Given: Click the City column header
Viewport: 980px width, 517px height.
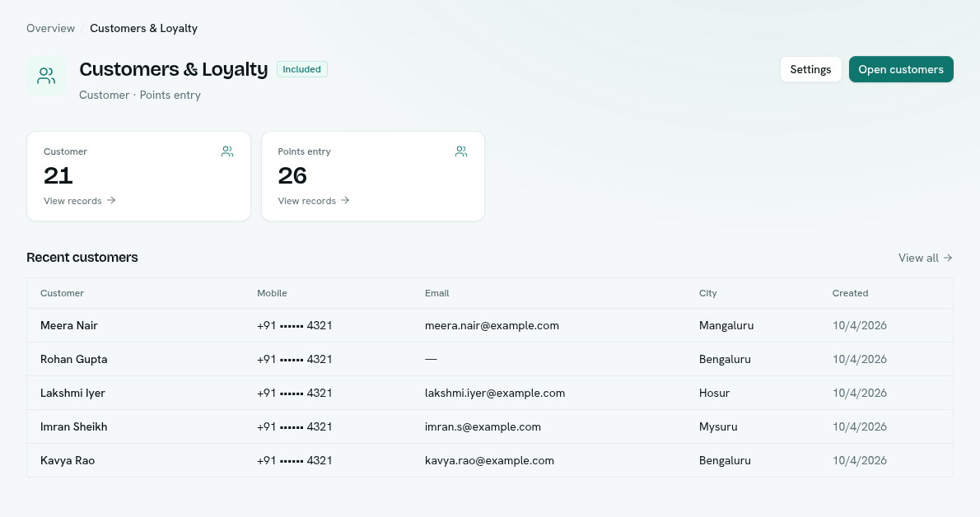Looking at the screenshot, I should point(708,293).
